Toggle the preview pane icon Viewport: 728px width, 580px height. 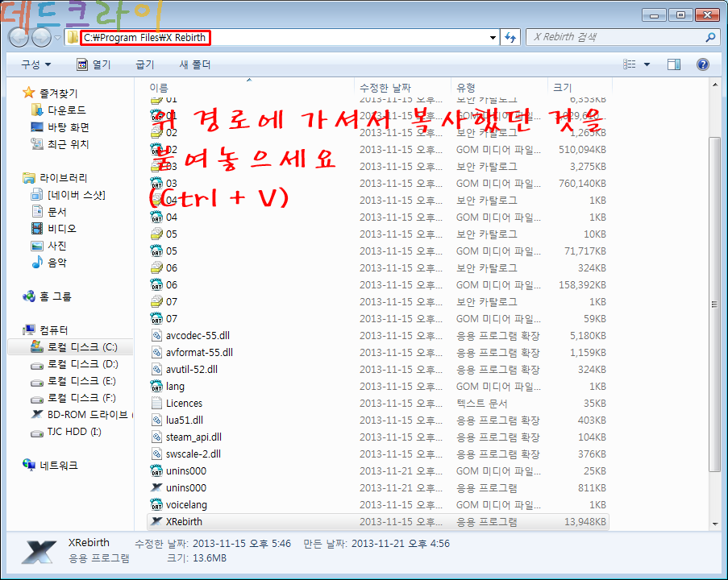[674, 64]
